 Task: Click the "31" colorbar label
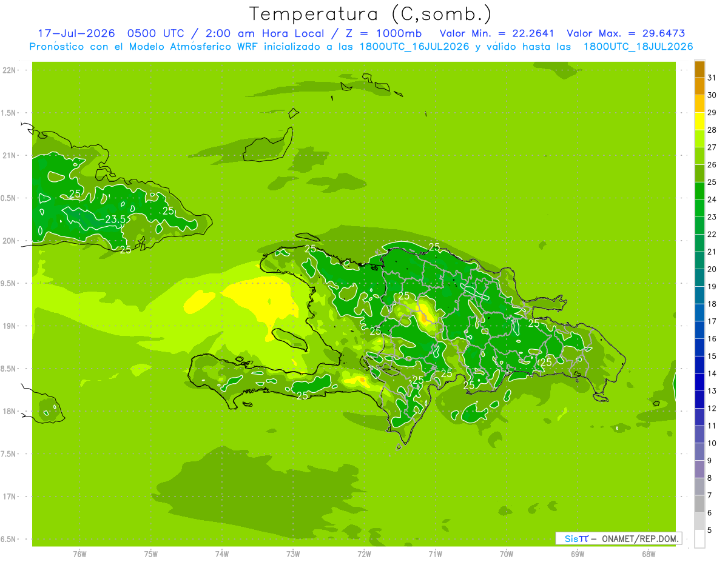tap(712, 78)
